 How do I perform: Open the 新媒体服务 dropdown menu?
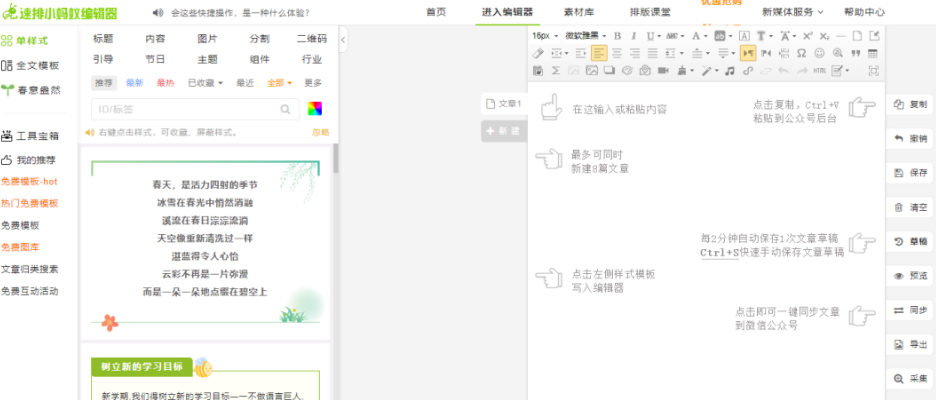pos(793,12)
